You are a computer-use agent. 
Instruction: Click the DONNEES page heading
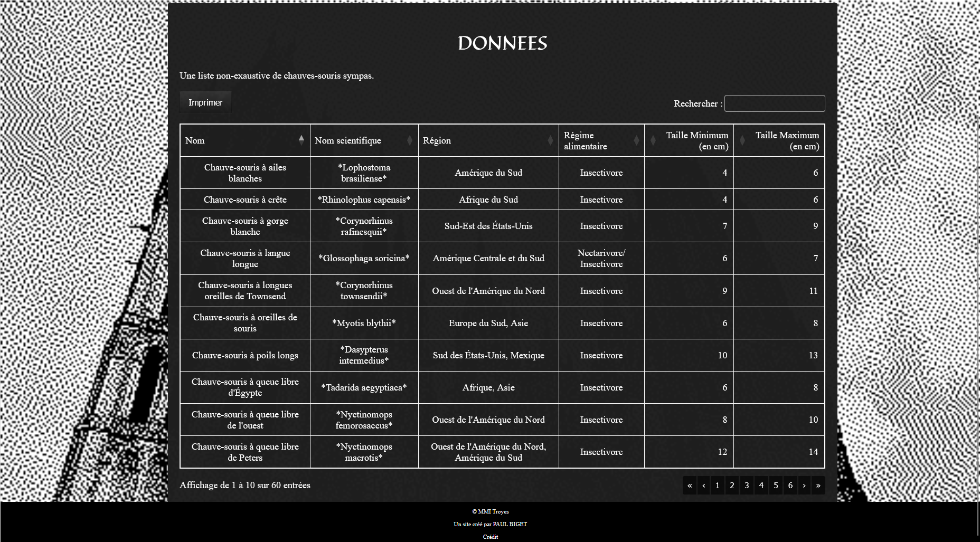502,43
